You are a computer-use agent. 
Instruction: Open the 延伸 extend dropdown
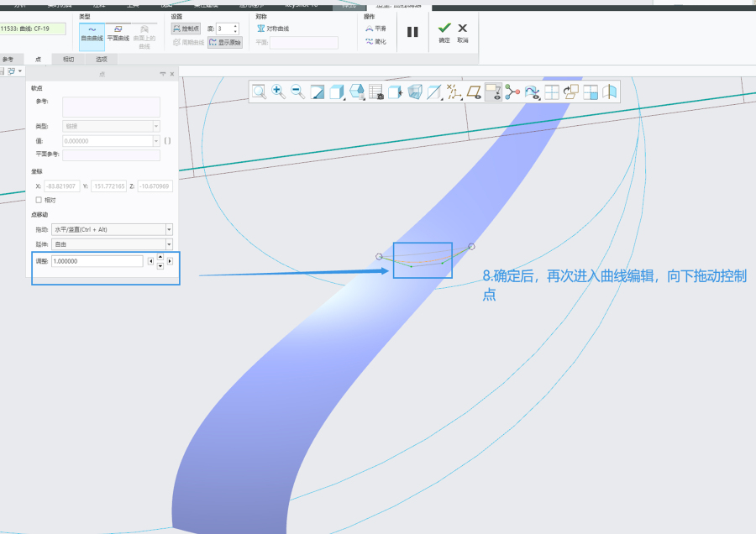pos(169,244)
